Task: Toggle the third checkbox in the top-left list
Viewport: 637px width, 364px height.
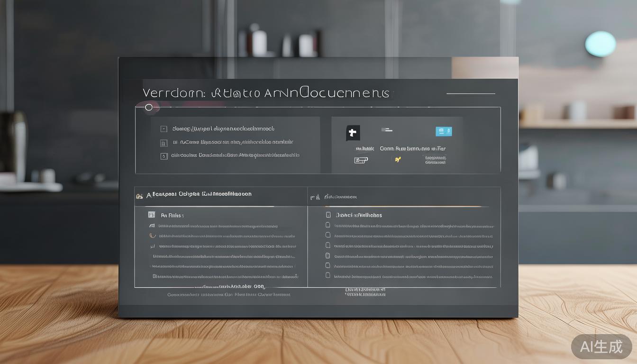Action: point(164,156)
